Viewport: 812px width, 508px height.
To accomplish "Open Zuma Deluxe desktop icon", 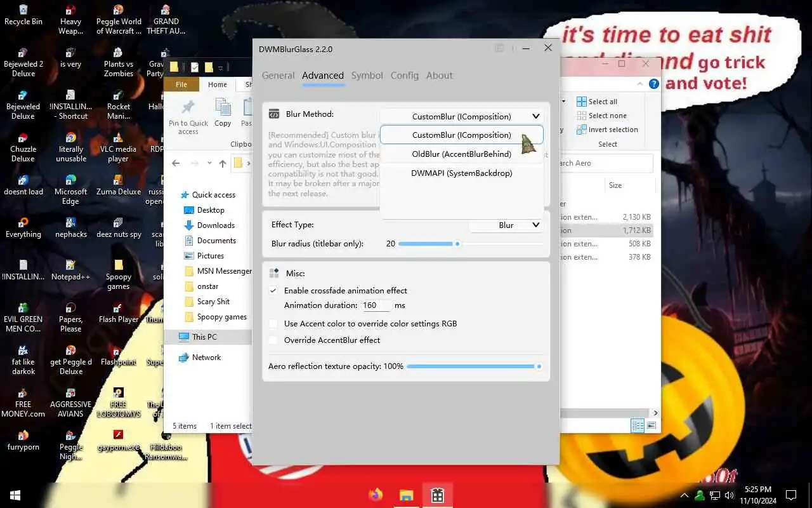I will point(119,185).
